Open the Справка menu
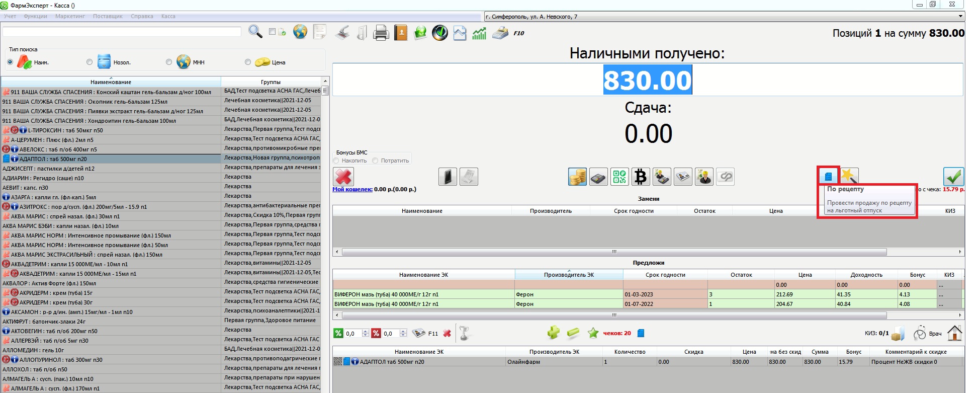Screen dimensions: 980x393 (142, 16)
